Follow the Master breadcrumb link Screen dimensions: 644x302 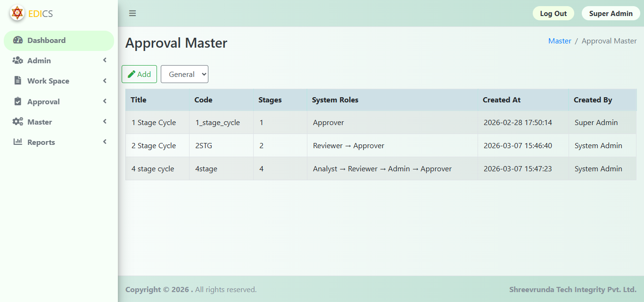pyautogui.click(x=560, y=41)
